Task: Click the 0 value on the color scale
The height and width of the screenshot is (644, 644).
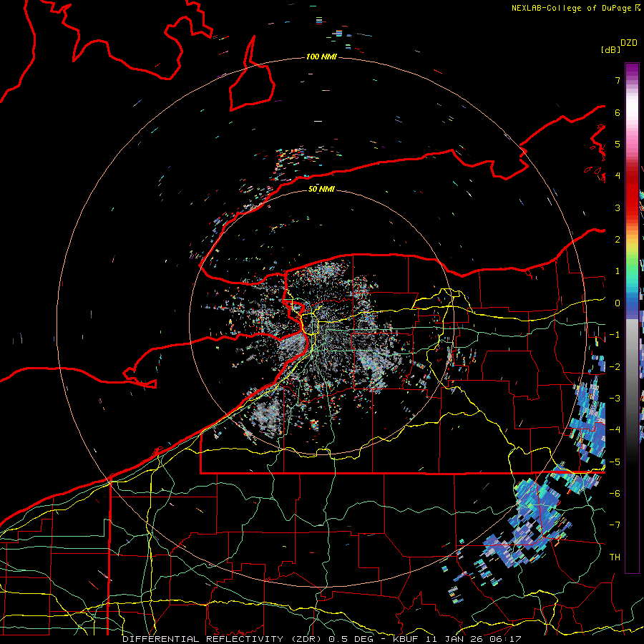Action: [618, 303]
